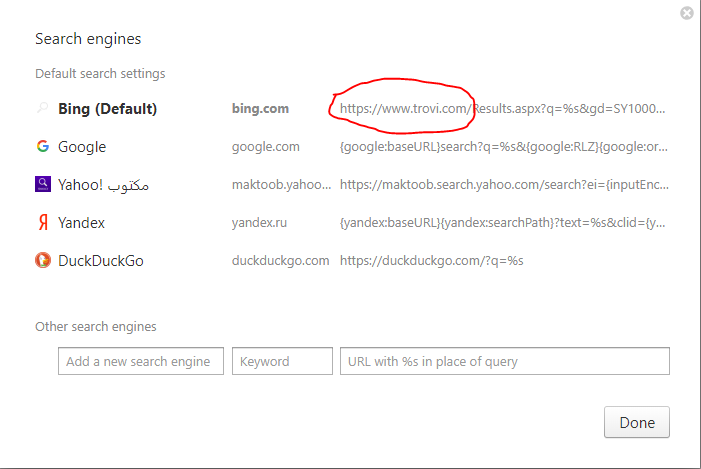The image size is (701, 469).
Task: Click the Other search engines heading
Action: click(x=96, y=326)
